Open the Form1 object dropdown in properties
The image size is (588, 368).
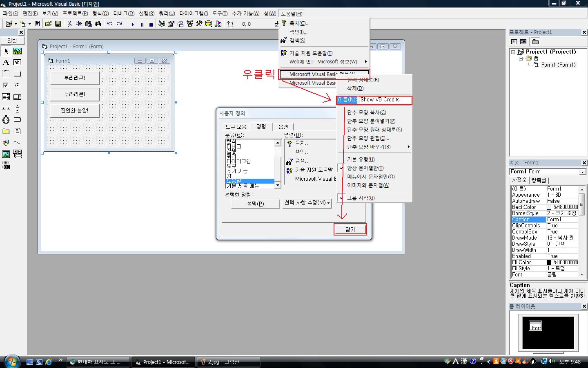tap(582, 172)
